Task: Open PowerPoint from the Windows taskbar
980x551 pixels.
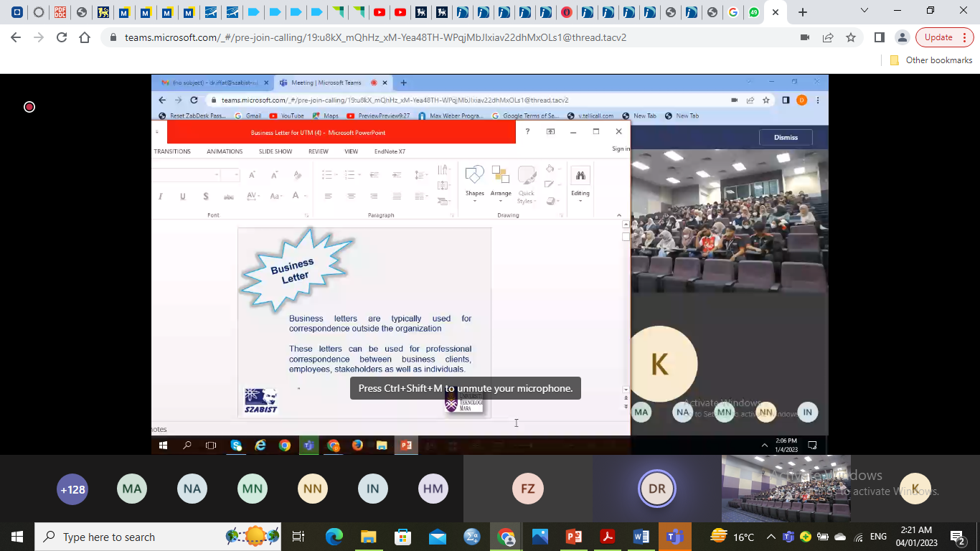Action: tap(574, 537)
